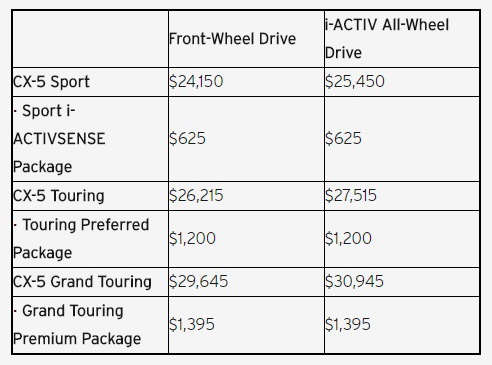492x365 pixels.
Task: Click the Front-Wheel Drive column header
Action: pos(232,39)
